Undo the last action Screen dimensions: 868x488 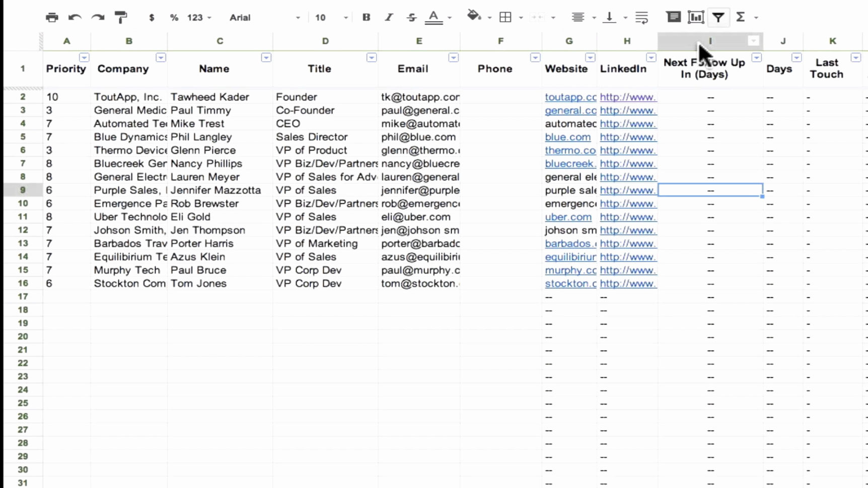tap(75, 17)
